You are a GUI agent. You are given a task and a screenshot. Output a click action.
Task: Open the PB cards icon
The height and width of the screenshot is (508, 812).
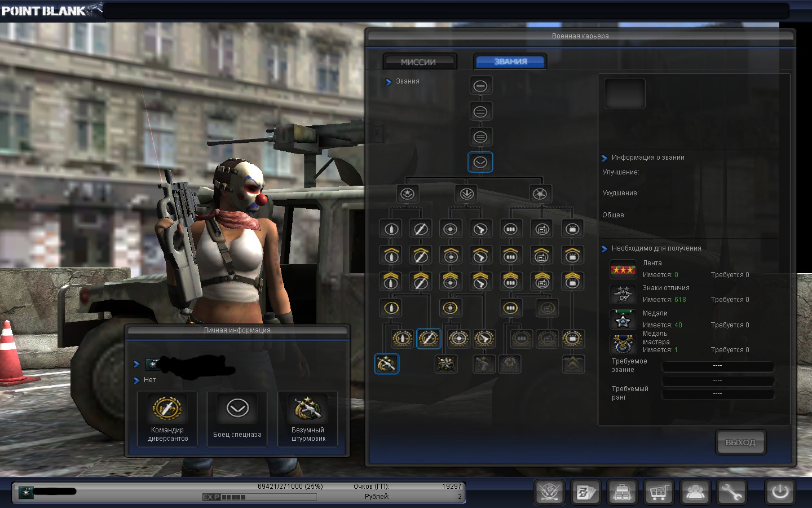click(x=585, y=492)
